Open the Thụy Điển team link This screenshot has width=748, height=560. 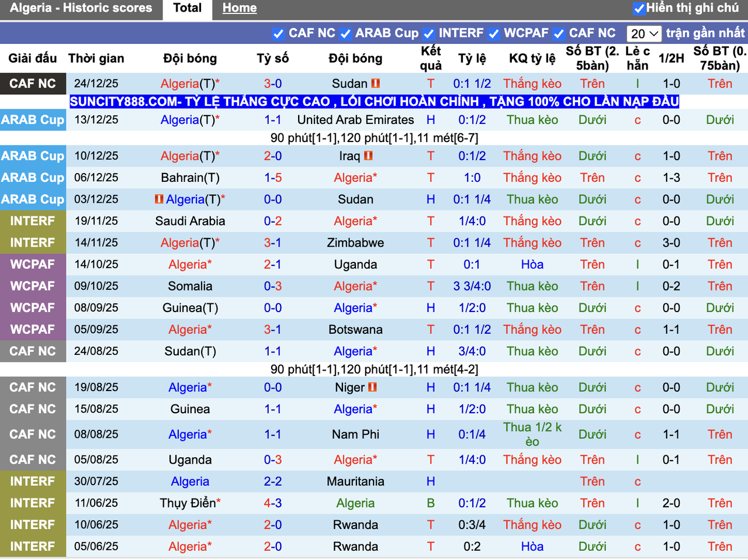pos(188,503)
